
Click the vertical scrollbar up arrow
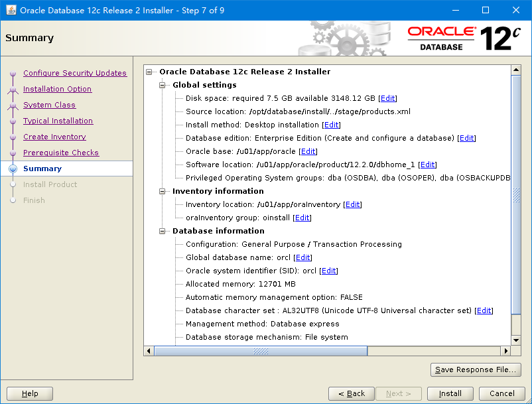point(516,70)
